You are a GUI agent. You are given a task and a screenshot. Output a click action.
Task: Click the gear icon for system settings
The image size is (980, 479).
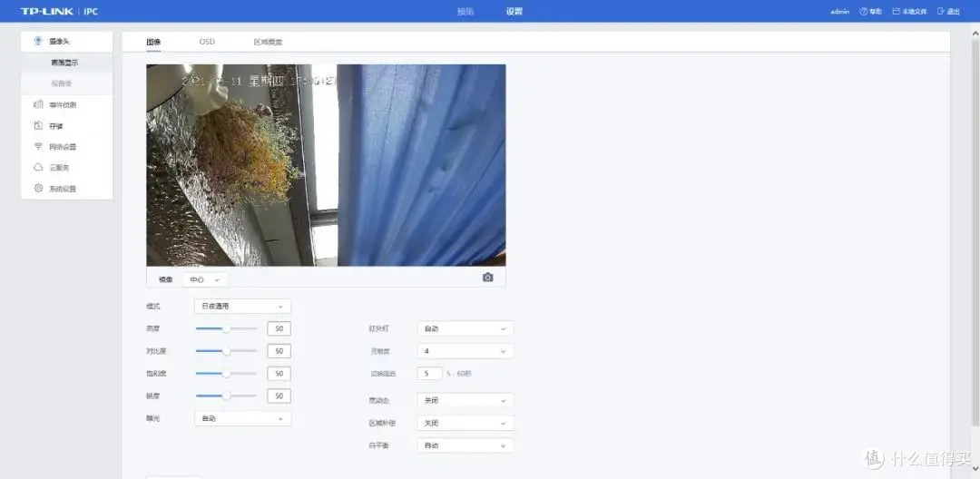click(38, 188)
